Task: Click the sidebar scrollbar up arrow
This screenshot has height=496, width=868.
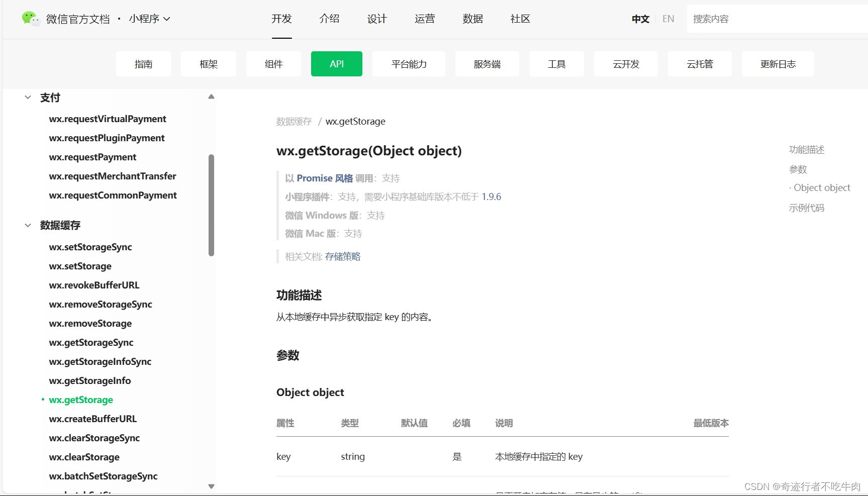Action: pyautogui.click(x=211, y=96)
